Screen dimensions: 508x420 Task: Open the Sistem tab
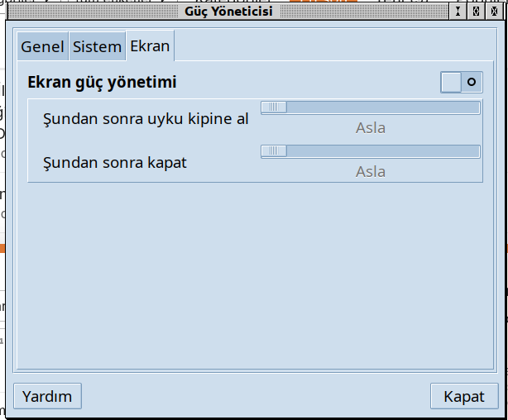[97, 47]
